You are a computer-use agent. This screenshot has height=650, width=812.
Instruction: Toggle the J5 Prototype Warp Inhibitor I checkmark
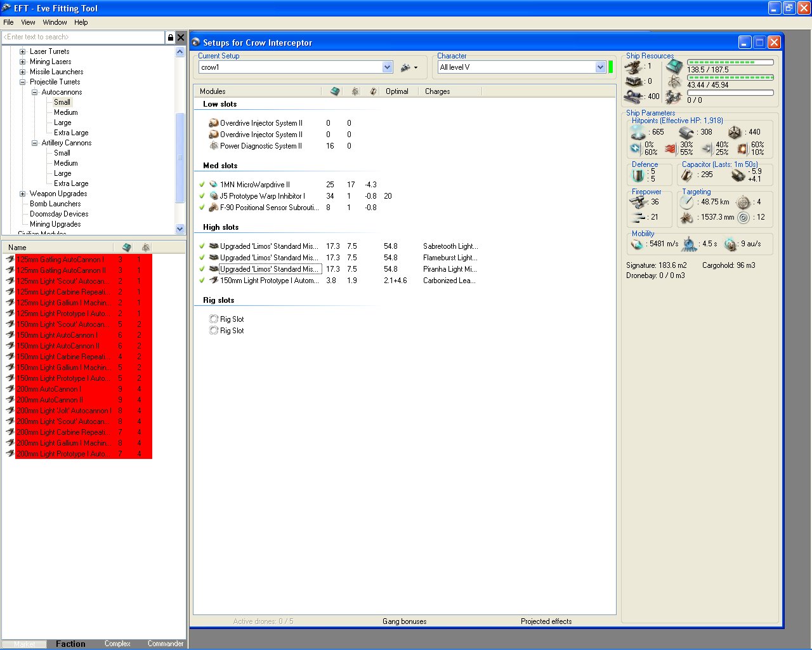202,196
